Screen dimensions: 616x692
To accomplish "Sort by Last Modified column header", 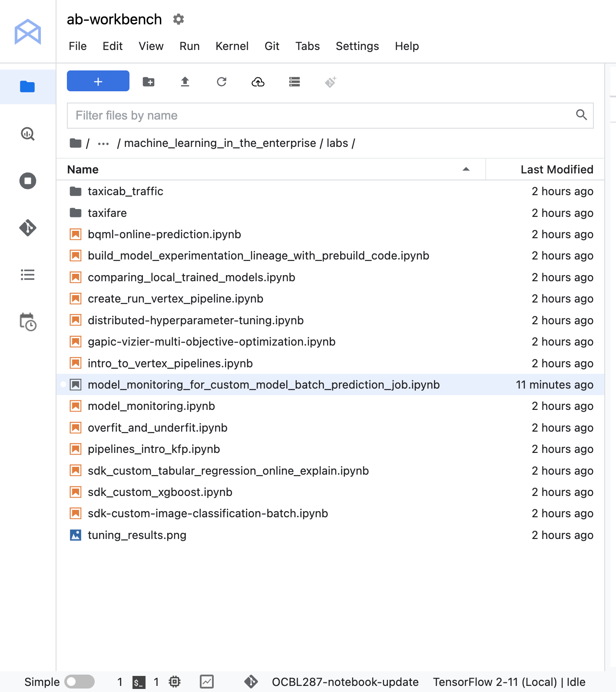I will [x=556, y=170].
